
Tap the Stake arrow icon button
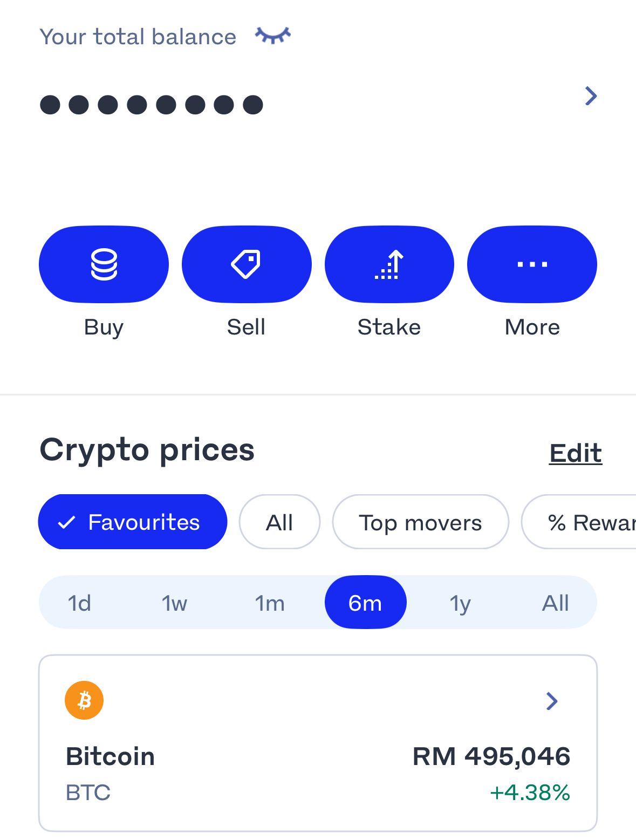click(389, 264)
